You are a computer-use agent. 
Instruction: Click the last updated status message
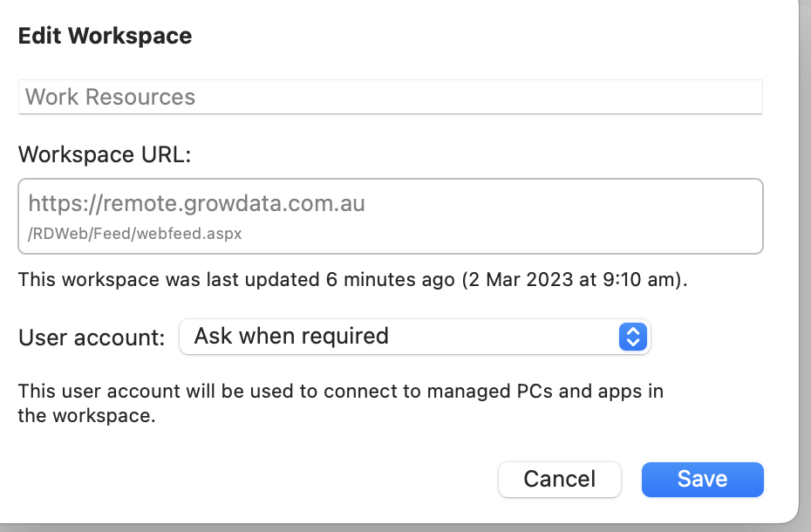(x=353, y=280)
